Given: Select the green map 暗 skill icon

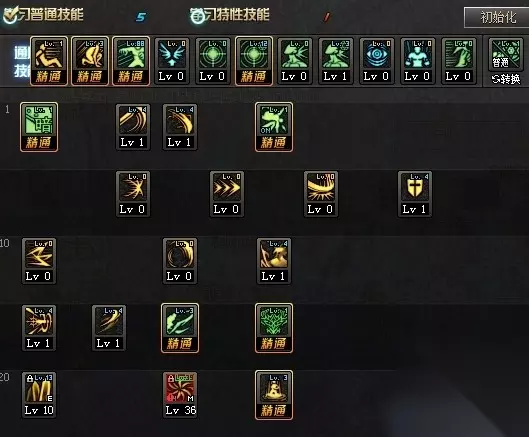Looking at the screenshot, I should click(x=39, y=127).
